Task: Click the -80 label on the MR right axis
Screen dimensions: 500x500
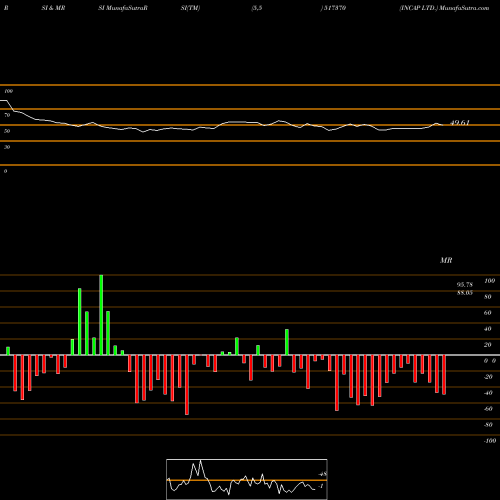Action: coord(488,425)
